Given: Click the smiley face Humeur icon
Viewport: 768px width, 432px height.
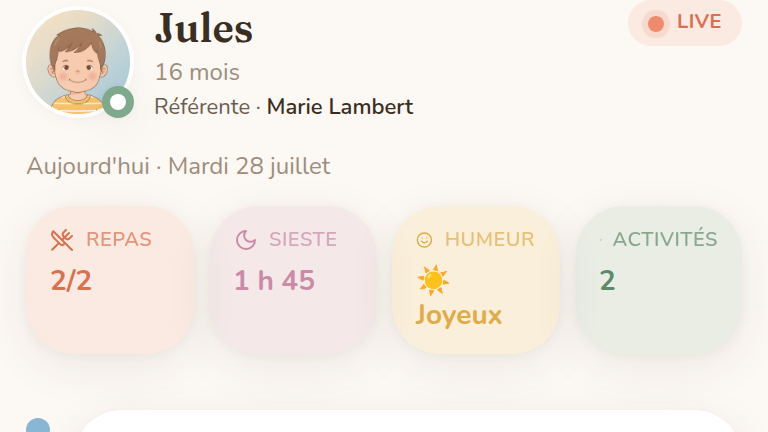Looking at the screenshot, I should coord(424,240).
